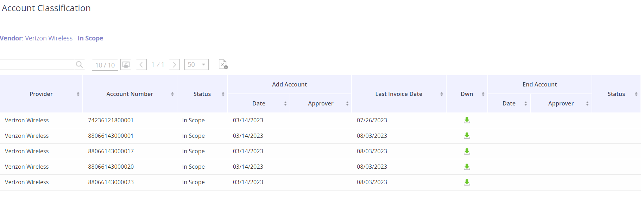
Task: Click In Scope status for account 74236121800001
Action: (194, 120)
